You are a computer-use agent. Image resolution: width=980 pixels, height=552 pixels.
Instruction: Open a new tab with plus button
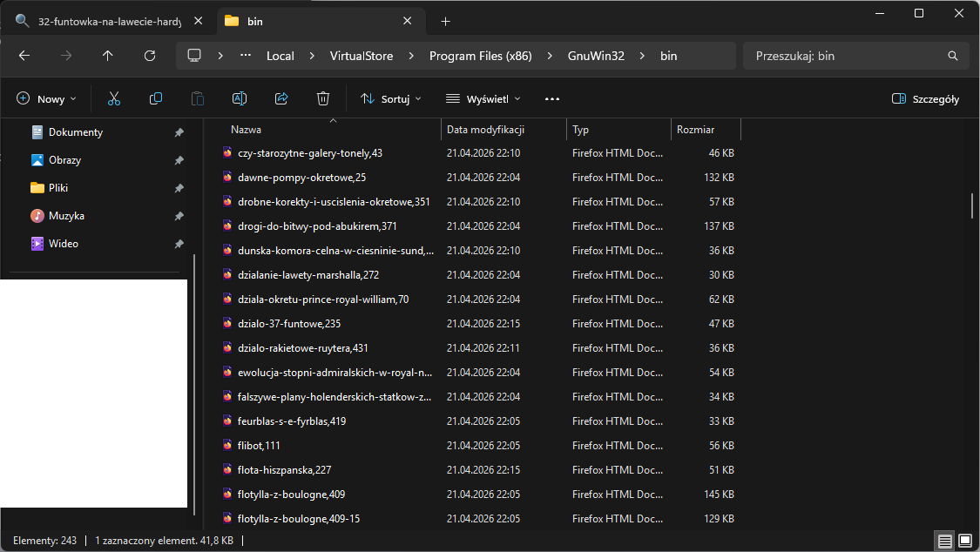tap(446, 21)
